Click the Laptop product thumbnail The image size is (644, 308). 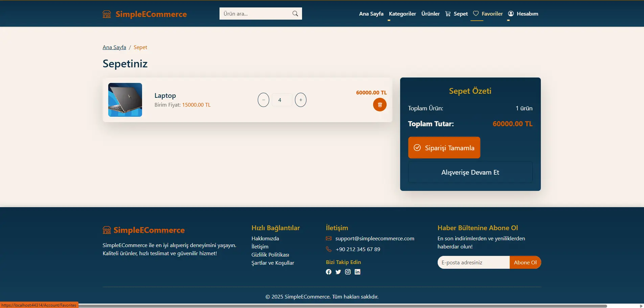click(x=125, y=100)
